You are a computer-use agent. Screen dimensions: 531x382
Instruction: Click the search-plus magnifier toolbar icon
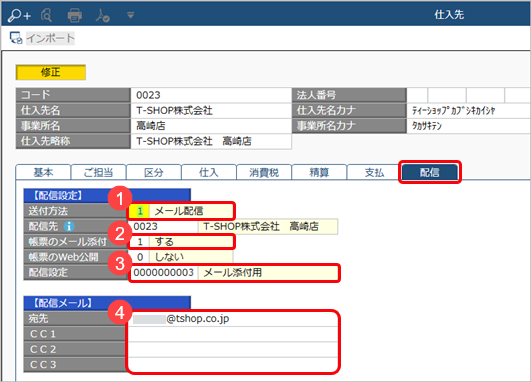19,15
